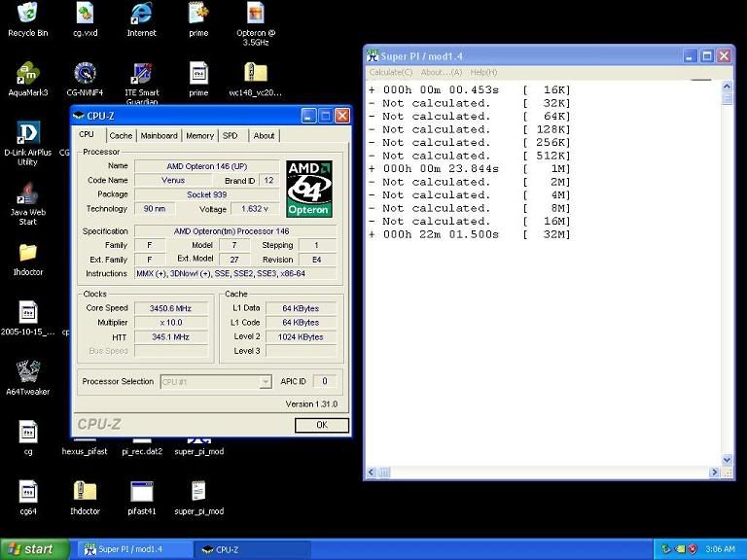Viewport: 747px width, 560px height.
Task: Click the 1M result line 00m 23.844s
Action: click(469, 168)
